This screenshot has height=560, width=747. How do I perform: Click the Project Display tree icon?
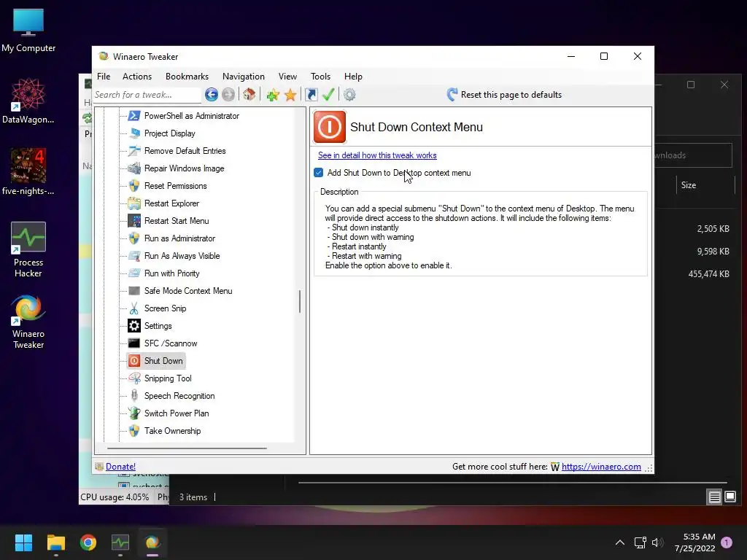click(x=134, y=133)
